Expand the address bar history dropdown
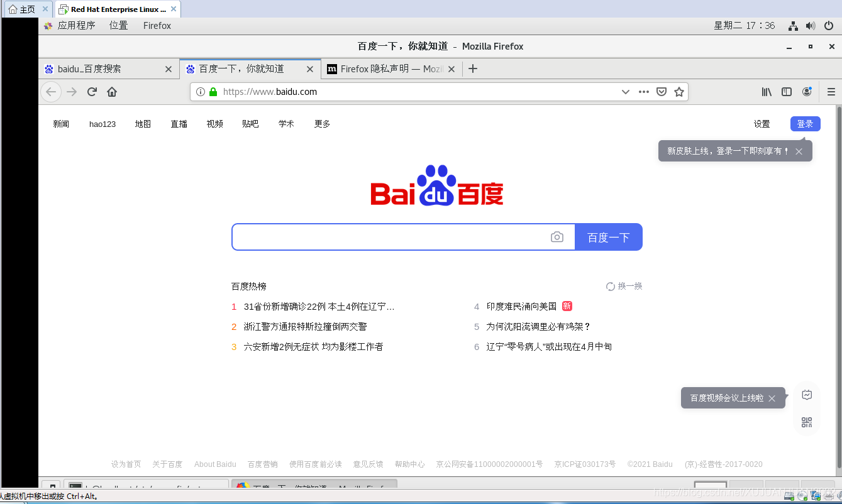The image size is (842, 504). (626, 92)
